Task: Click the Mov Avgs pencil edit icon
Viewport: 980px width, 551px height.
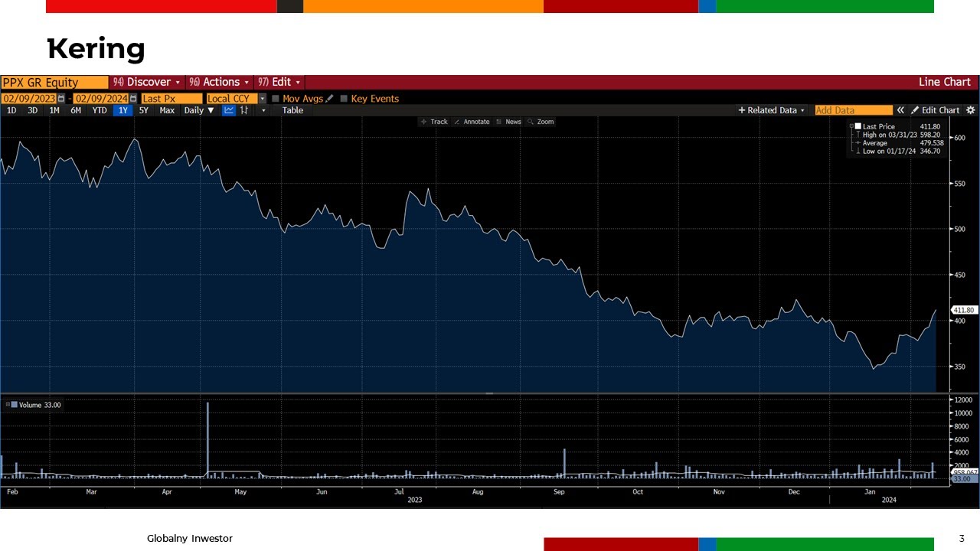Action: coord(330,99)
